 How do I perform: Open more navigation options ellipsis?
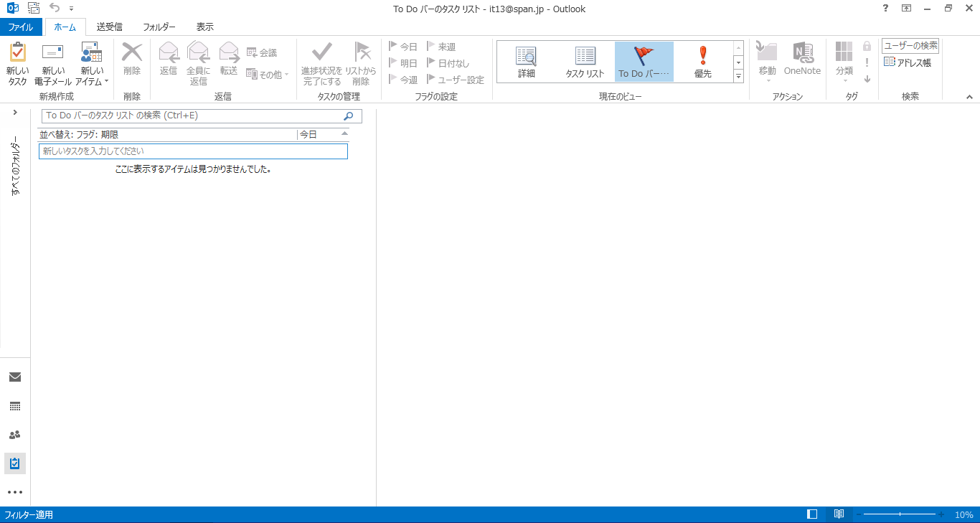15,492
